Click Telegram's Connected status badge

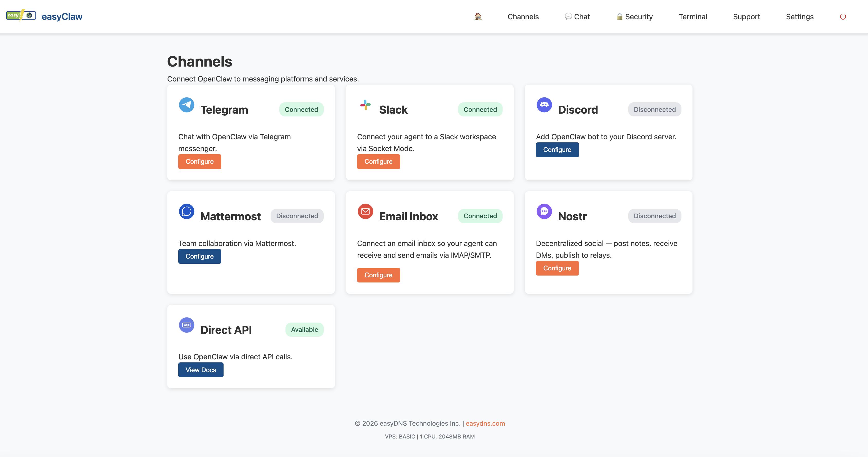coord(301,109)
